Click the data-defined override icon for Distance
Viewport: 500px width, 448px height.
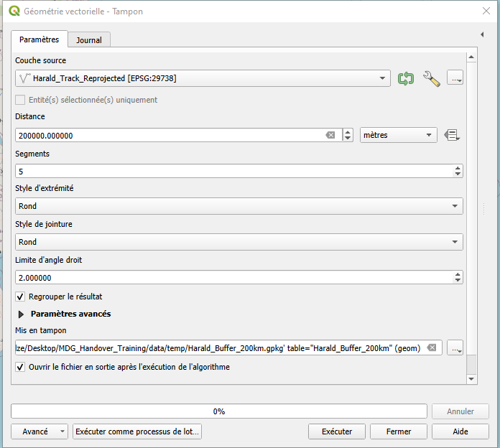click(452, 135)
